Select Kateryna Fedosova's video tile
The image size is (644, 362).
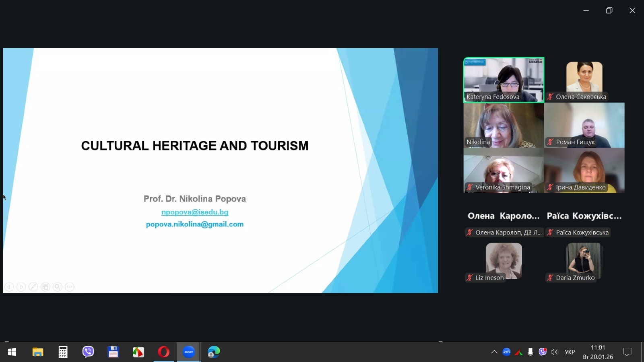(504, 80)
